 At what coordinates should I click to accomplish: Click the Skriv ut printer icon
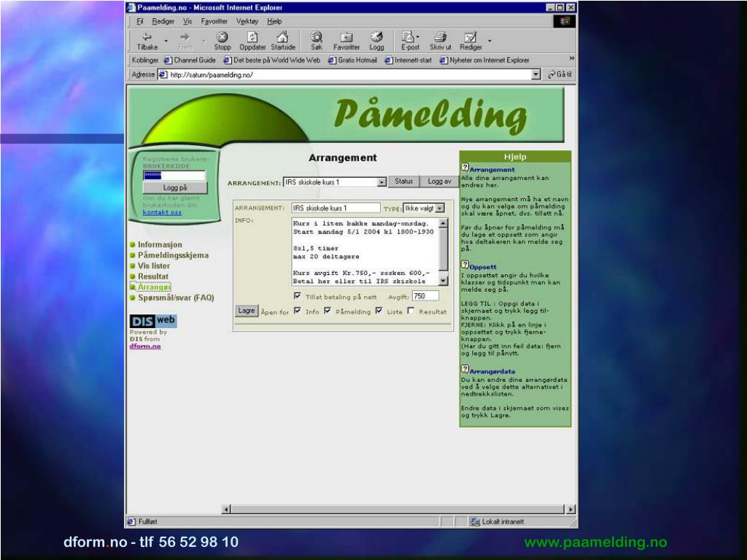[x=440, y=36]
